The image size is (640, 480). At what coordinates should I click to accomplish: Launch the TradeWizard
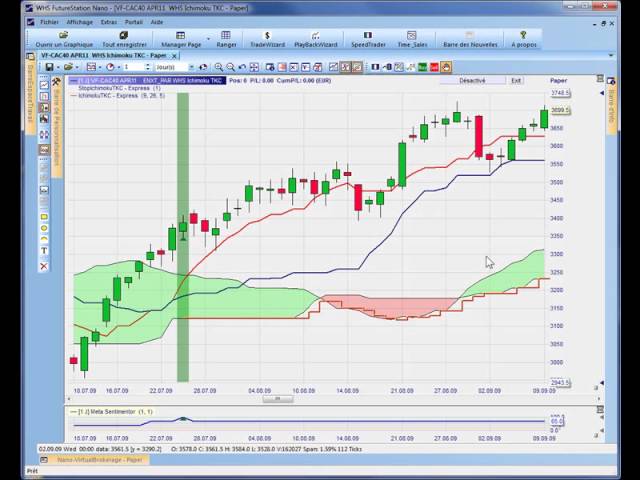267,40
